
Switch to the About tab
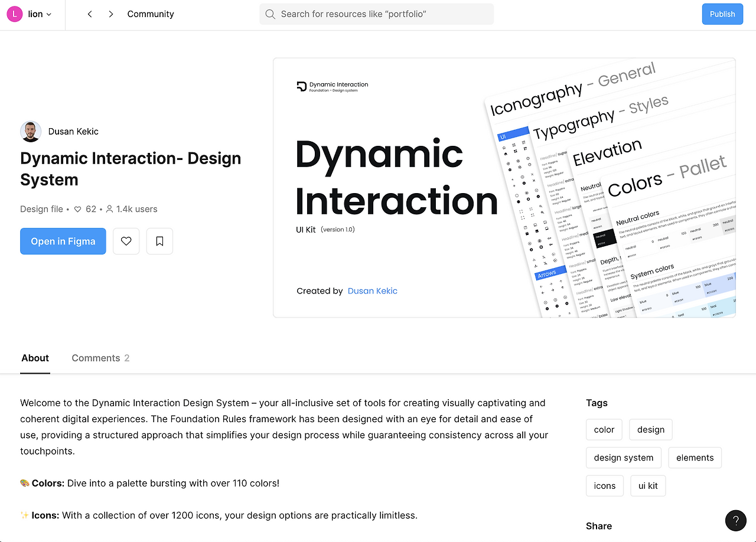pos(35,358)
